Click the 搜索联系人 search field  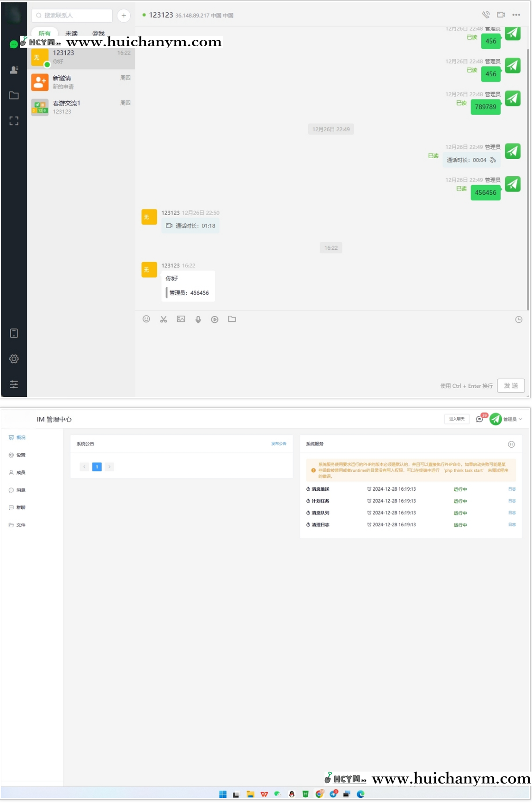[x=72, y=15]
